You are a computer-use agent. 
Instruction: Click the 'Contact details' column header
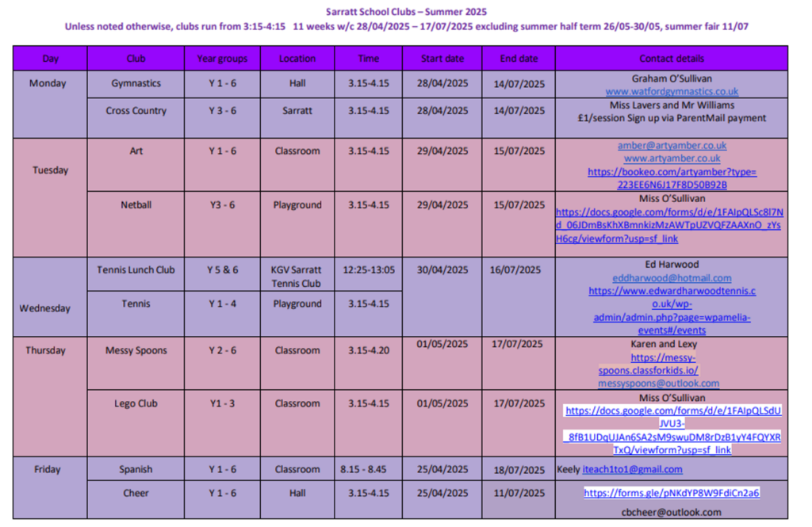coord(672,59)
